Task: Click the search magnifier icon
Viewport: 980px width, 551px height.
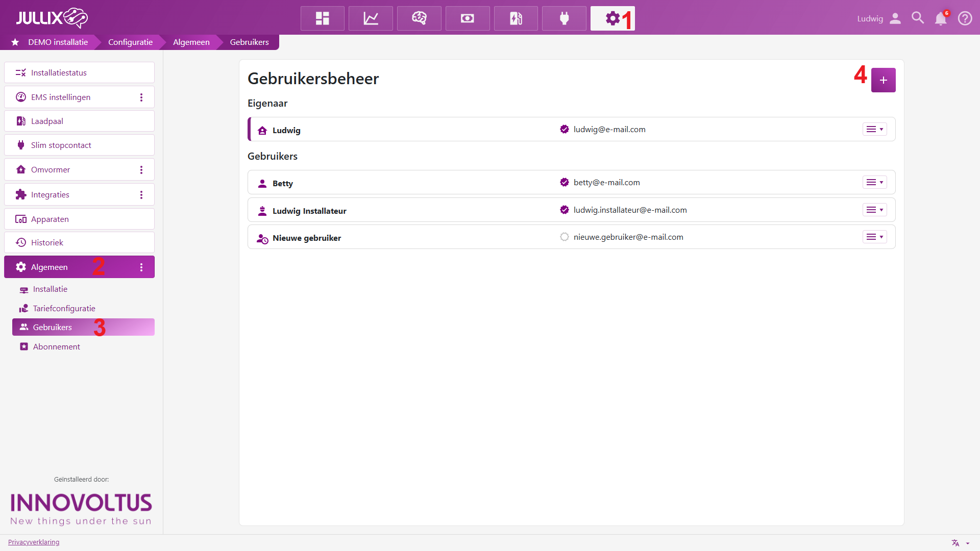Action: tap(918, 18)
